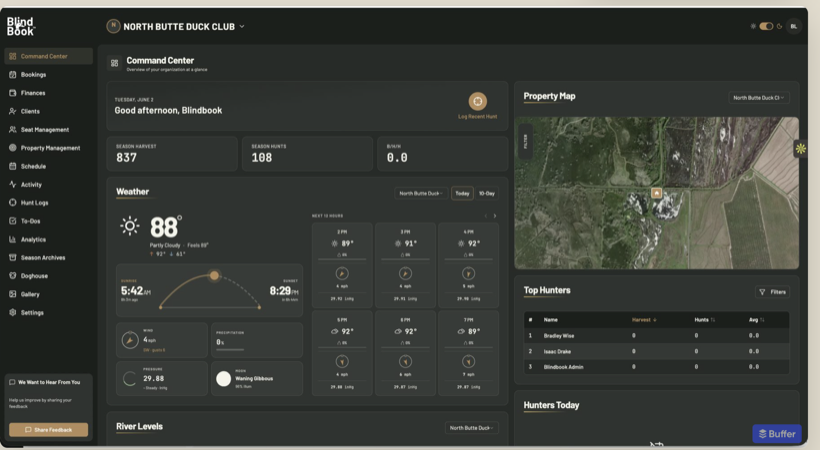Screen dimensions: 820x450
Task: Show previous weather hours with left arrow
Action: pos(486,216)
